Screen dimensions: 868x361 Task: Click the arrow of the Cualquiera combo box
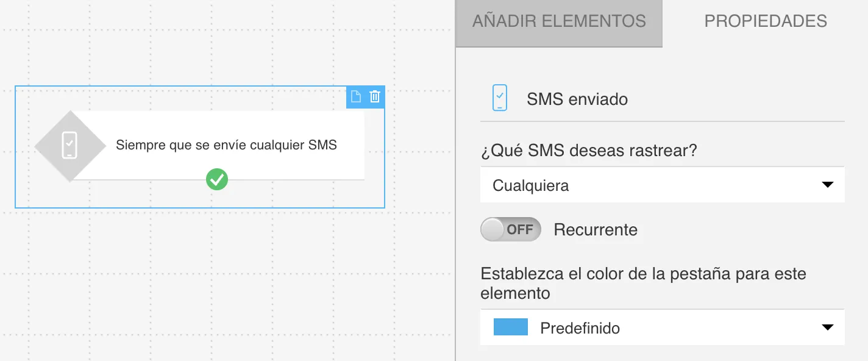[x=827, y=185]
